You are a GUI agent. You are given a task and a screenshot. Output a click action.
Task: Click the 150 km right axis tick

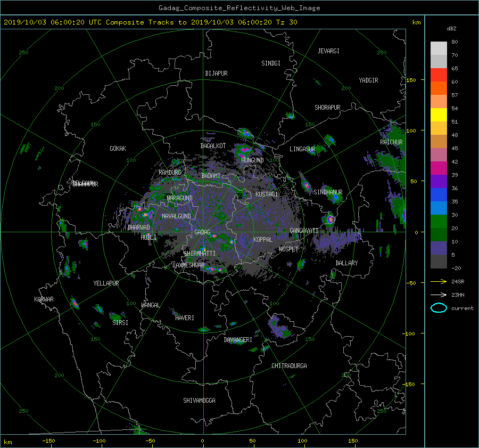[411, 80]
